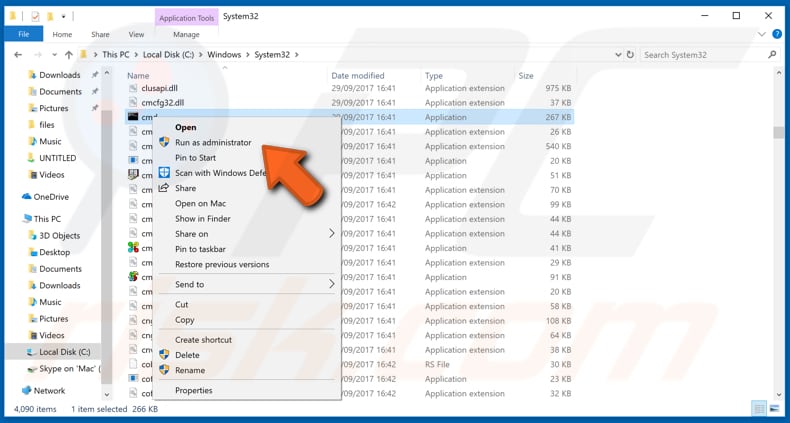Select Pin to Start menu entry
The height and width of the screenshot is (423, 790).
point(195,158)
